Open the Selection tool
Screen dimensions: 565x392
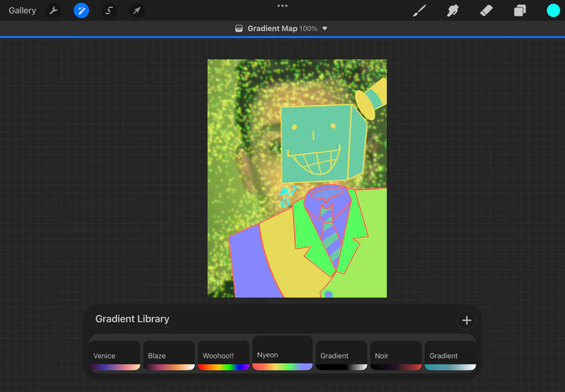(109, 11)
